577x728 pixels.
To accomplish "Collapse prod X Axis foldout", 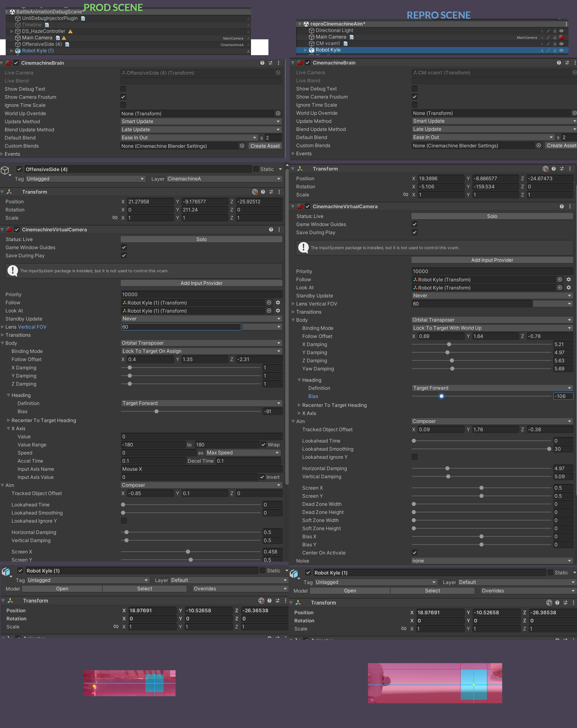I will (9, 429).
